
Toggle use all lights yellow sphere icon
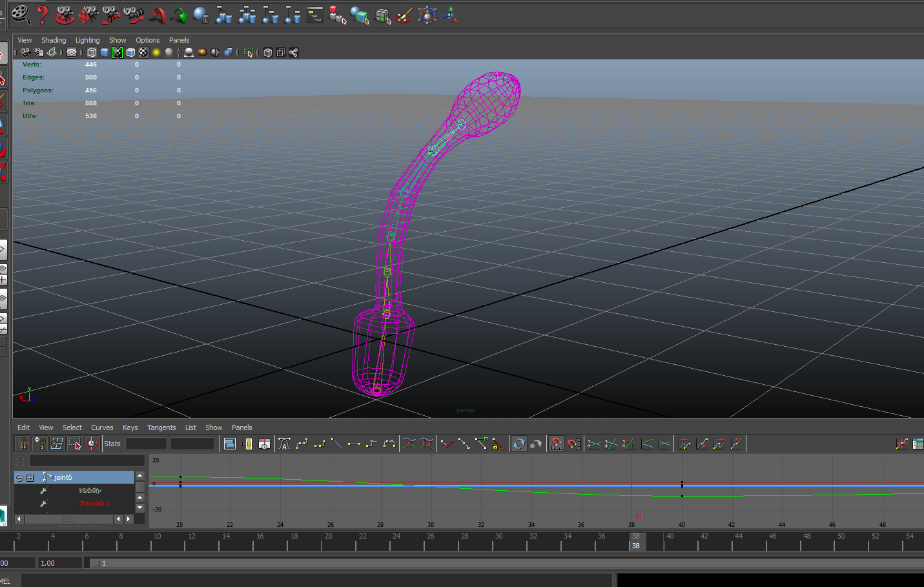click(x=156, y=52)
